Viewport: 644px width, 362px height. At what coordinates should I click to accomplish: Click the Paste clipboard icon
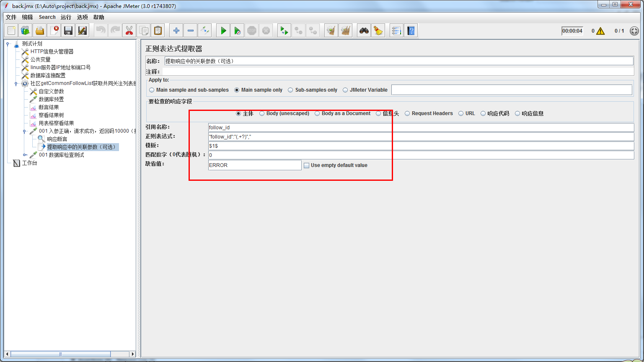(158, 31)
